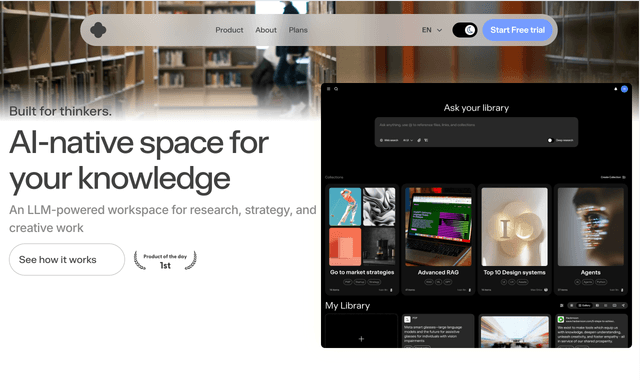Click the 'Advanced RAG' collection title

(438, 272)
